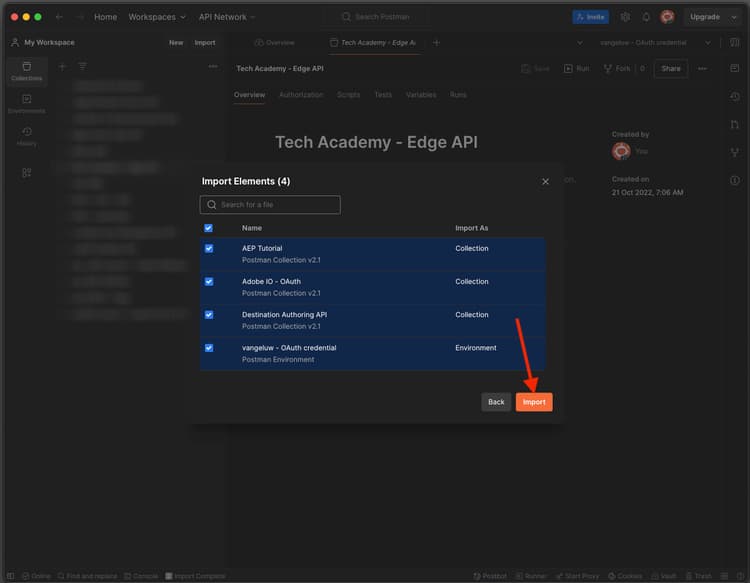Viewport: 750px width, 583px height.
Task: Open the forks icon in right sidebar
Action: click(x=735, y=152)
